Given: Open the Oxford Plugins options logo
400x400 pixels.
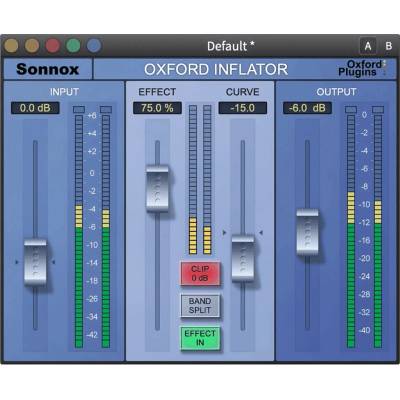Looking at the screenshot, I should 362,68.
